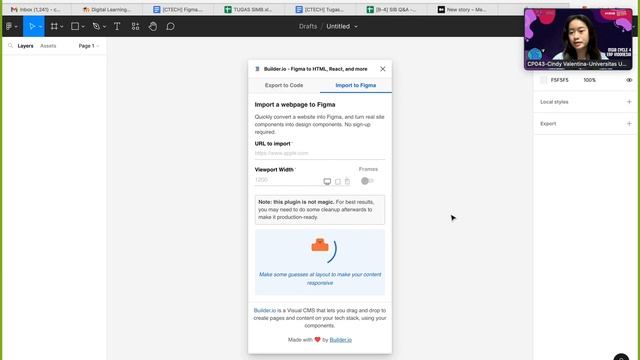Screen dimensions: 640x360
Task: Click the Builder.io link in description
Action: point(264,311)
